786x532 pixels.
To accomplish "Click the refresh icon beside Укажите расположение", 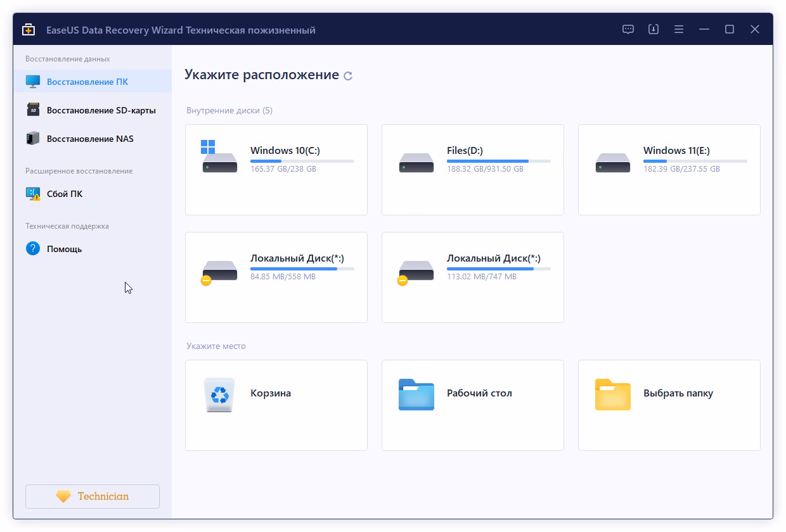I will click(x=348, y=76).
